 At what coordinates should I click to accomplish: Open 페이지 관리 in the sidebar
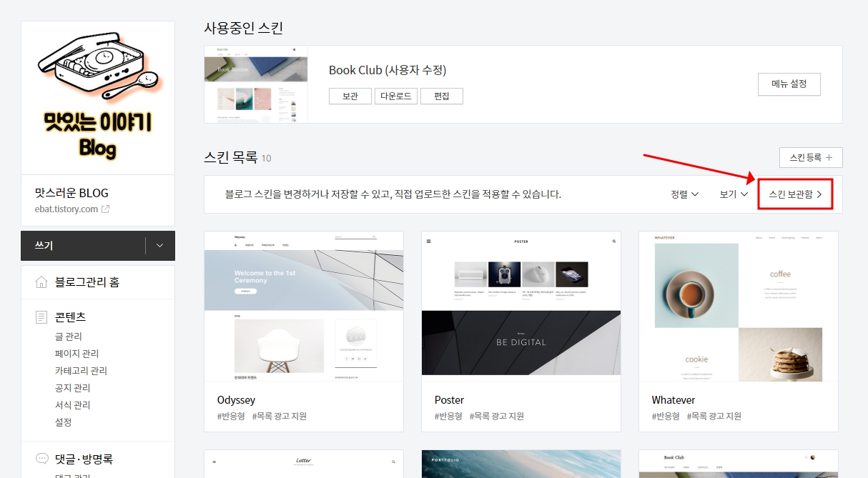pyautogui.click(x=77, y=354)
